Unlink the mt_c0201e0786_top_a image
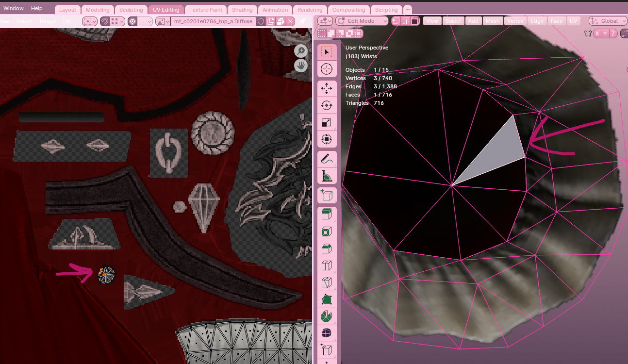The height and width of the screenshot is (364, 628). click(x=290, y=21)
